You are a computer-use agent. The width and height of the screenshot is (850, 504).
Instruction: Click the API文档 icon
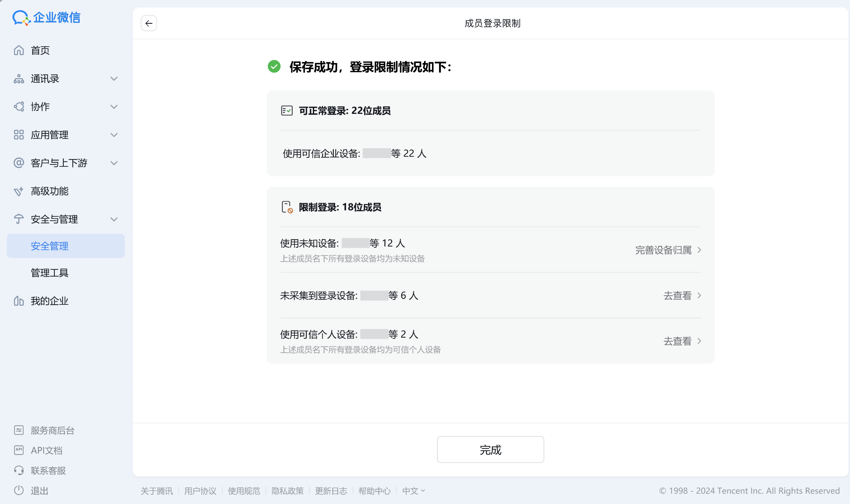pos(19,450)
